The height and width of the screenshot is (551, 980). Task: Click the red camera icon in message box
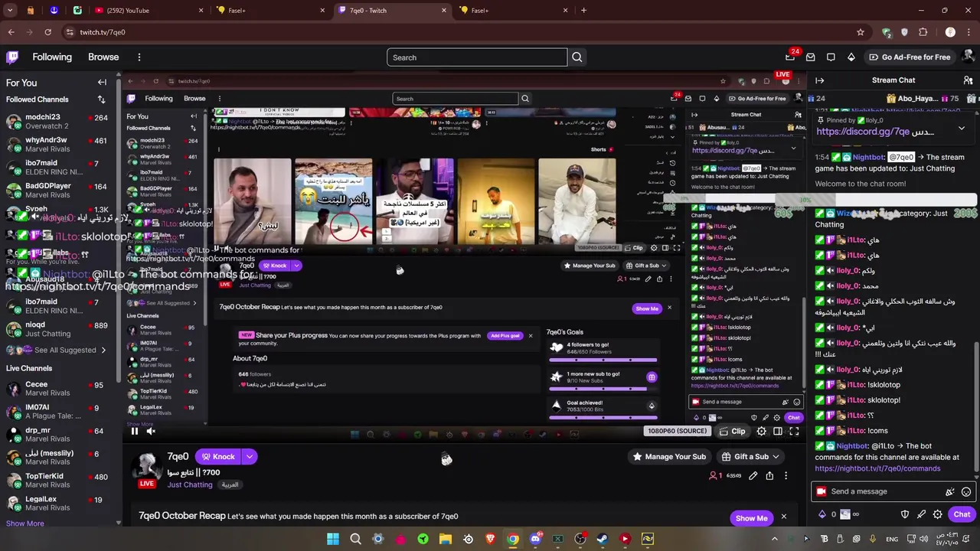822,491
